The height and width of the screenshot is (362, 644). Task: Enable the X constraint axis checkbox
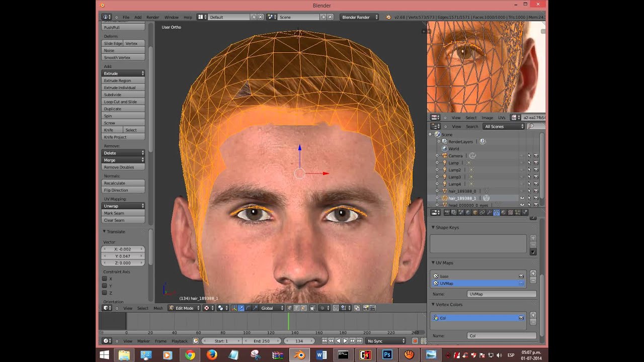coord(105,279)
